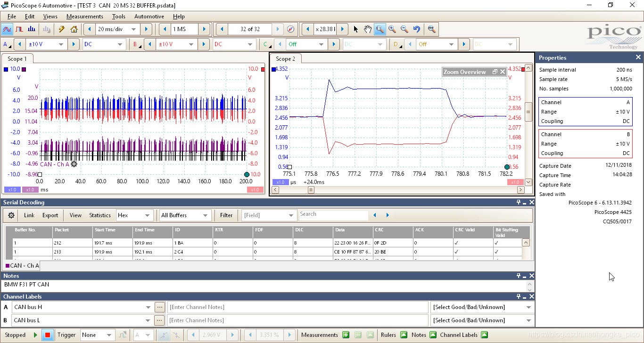Click the Filter button
The image size is (644, 343).
coord(226,215)
